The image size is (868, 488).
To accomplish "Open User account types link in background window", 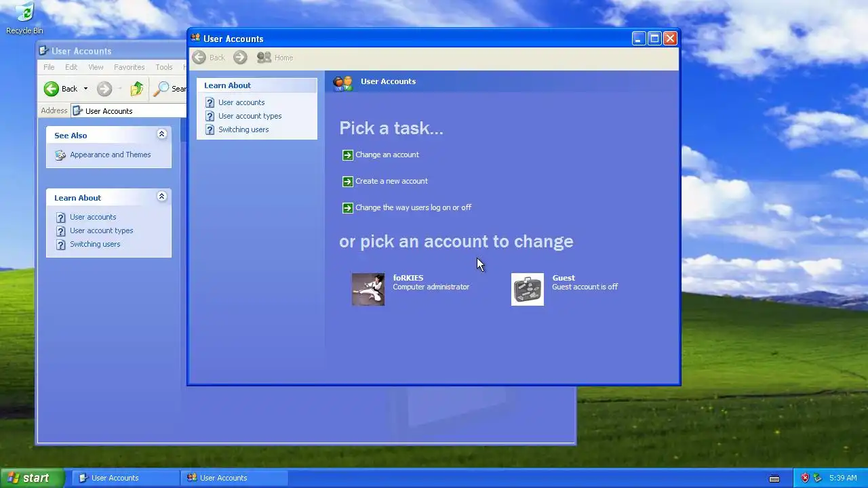I will coord(101,230).
